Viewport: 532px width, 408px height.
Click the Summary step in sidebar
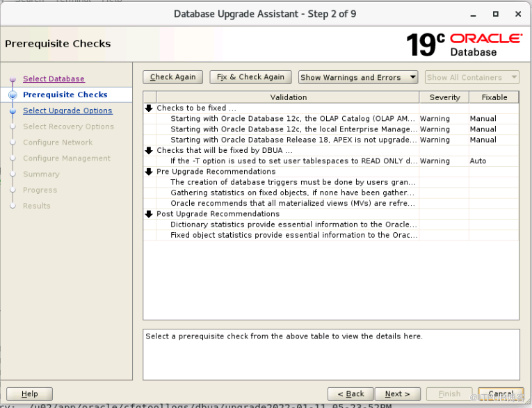pyautogui.click(x=42, y=174)
